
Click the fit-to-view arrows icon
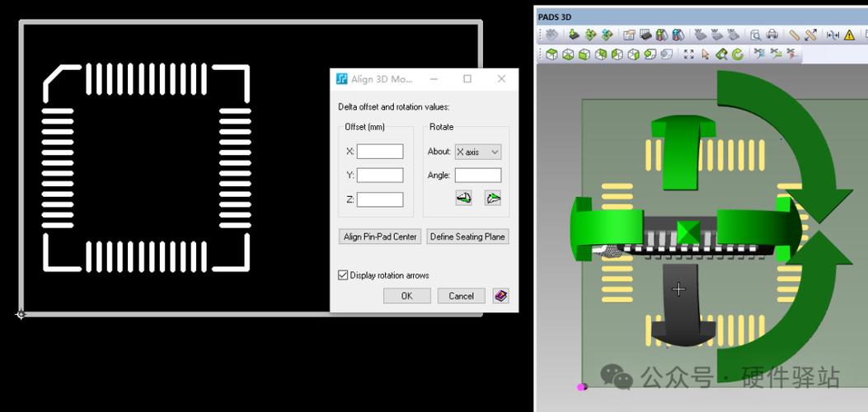click(x=688, y=54)
